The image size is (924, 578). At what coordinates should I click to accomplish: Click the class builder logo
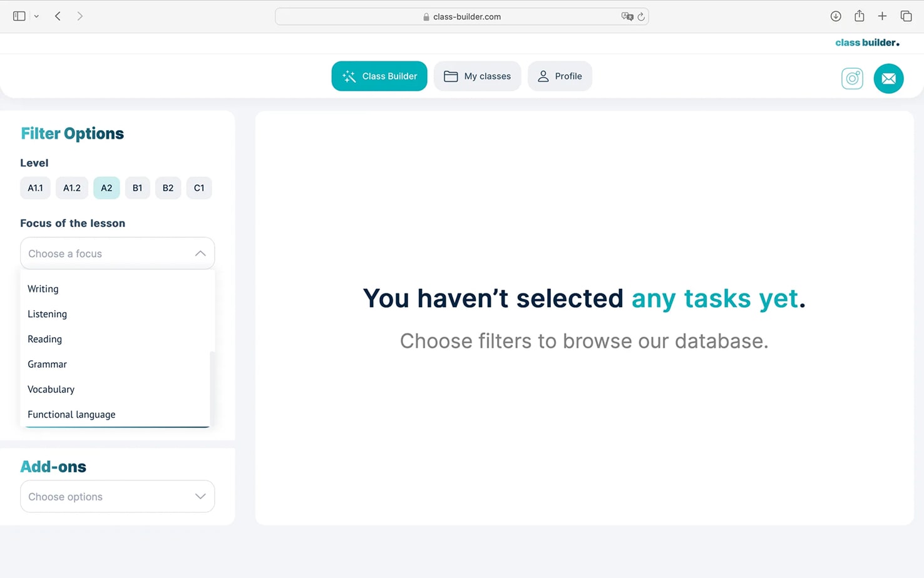pos(867,43)
